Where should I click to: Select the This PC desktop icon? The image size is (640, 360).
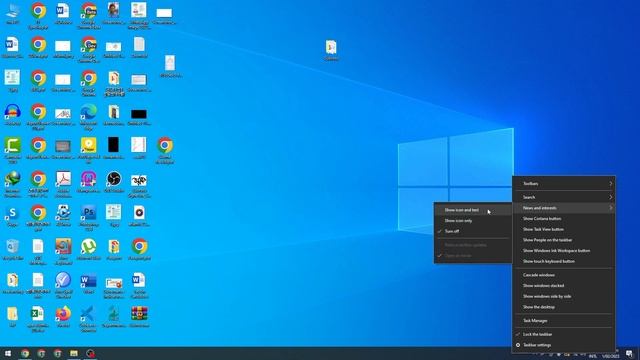click(13, 13)
